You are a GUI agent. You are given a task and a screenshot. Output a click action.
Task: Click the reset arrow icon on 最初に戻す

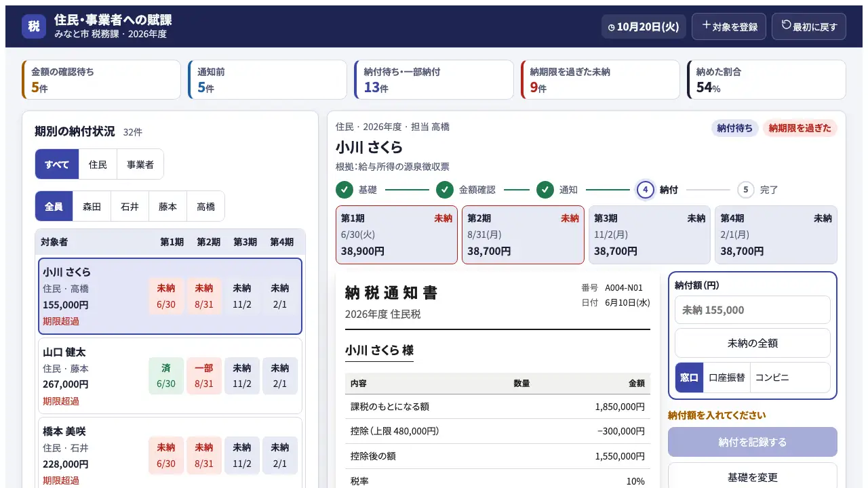point(787,25)
